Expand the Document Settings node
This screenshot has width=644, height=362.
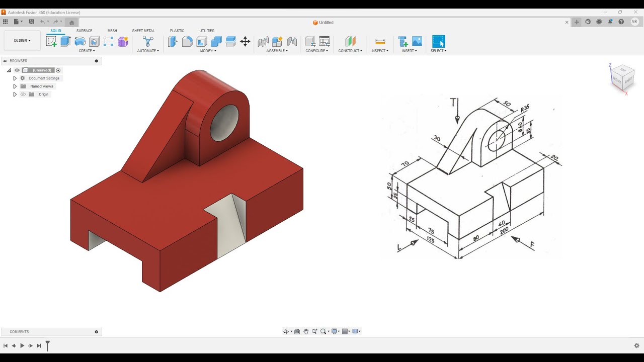[15, 78]
